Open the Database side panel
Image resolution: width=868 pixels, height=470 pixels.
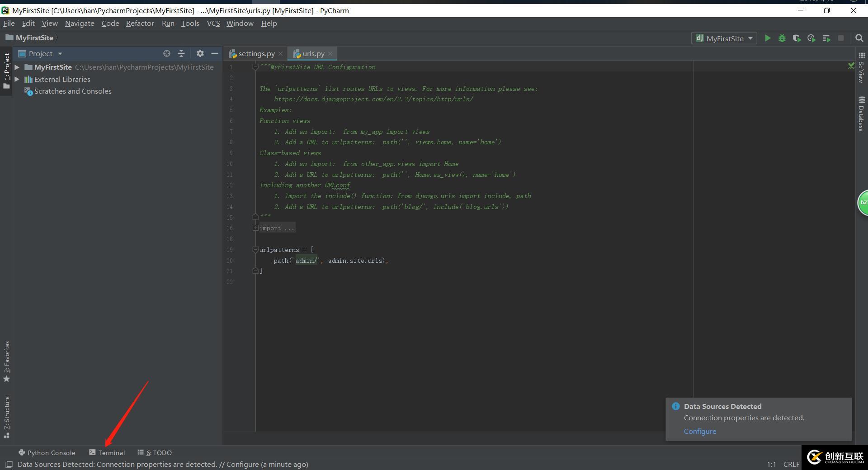(861, 114)
